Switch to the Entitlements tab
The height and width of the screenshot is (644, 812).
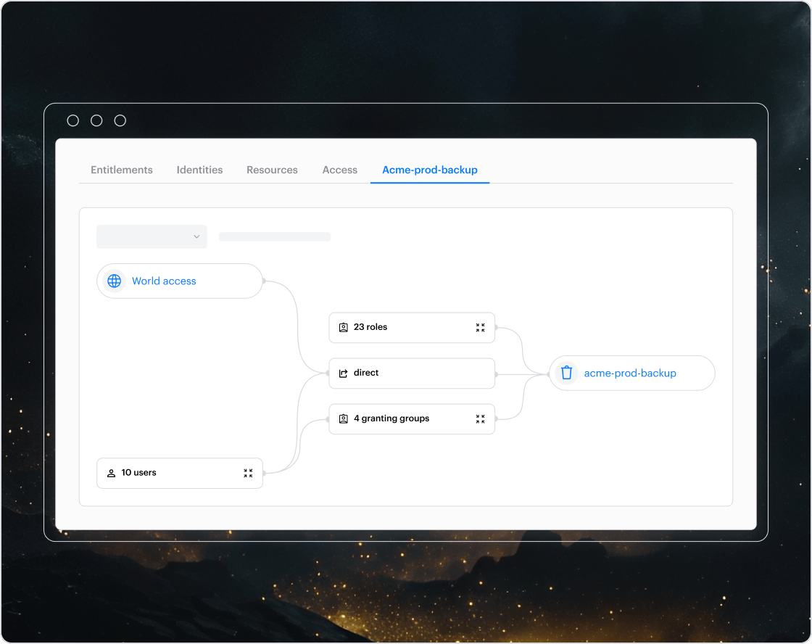coord(122,170)
